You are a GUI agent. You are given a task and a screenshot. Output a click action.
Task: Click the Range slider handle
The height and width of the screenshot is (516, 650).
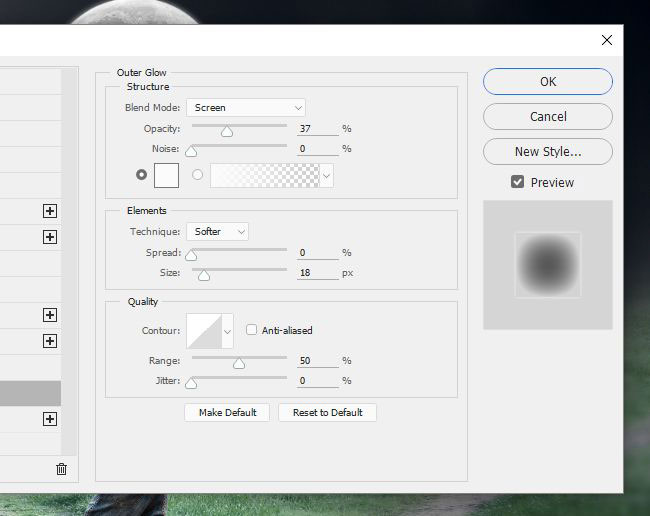point(239,363)
